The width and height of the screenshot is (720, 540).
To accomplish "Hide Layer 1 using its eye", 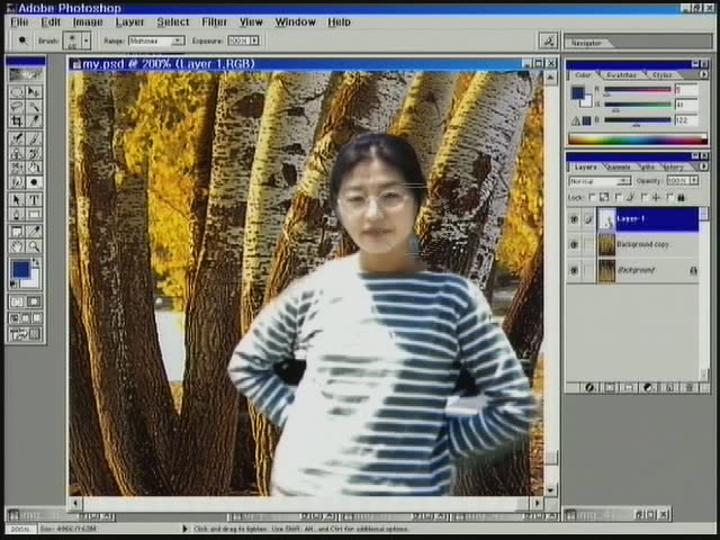I will (x=574, y=219).
